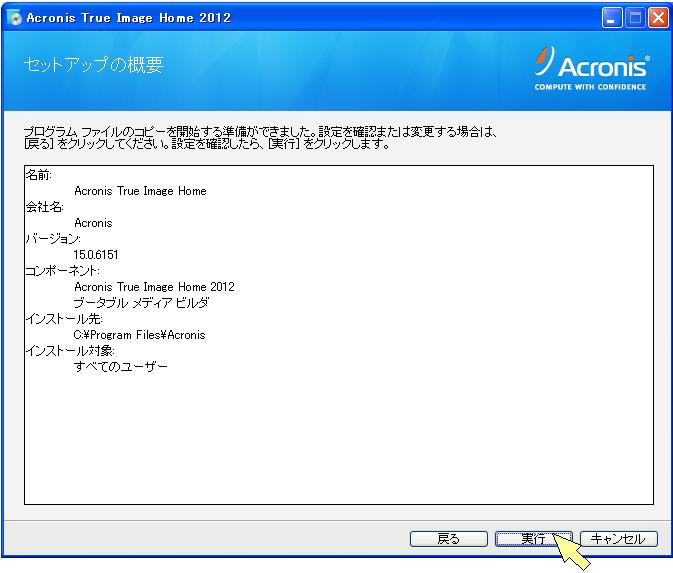Click the 'Acronis True Image Home' name value
This screenshot has width=673, height=573.
pos(140,191)
